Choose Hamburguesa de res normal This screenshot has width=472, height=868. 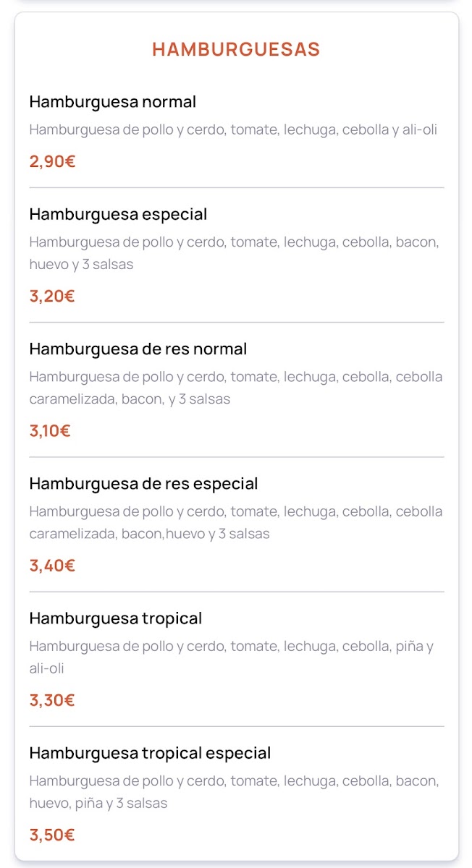coord(138,349)
